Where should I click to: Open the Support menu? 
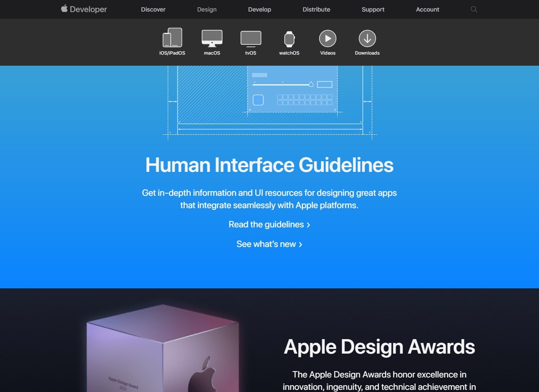(373, 9)
